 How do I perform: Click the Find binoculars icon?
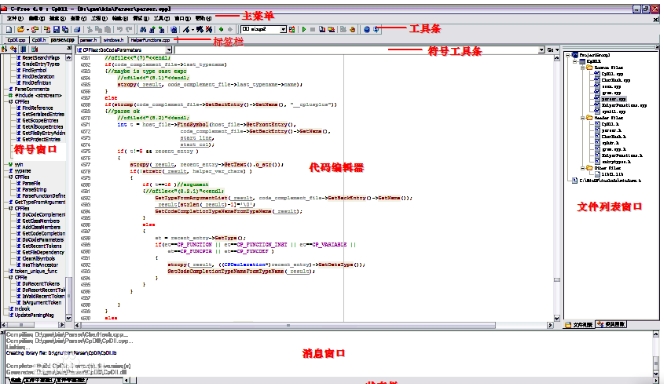click(143, 30)
